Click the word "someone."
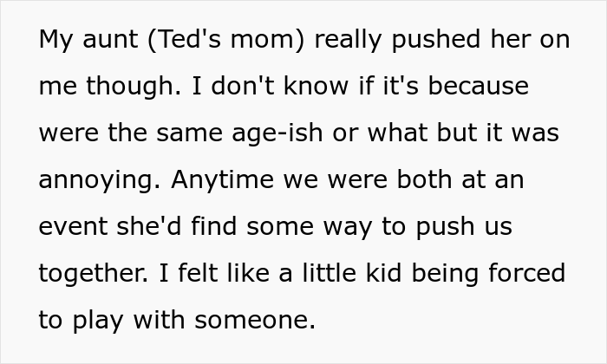Image resolution: width=607 pixels, height=364 pixels. tap(255, 321)
